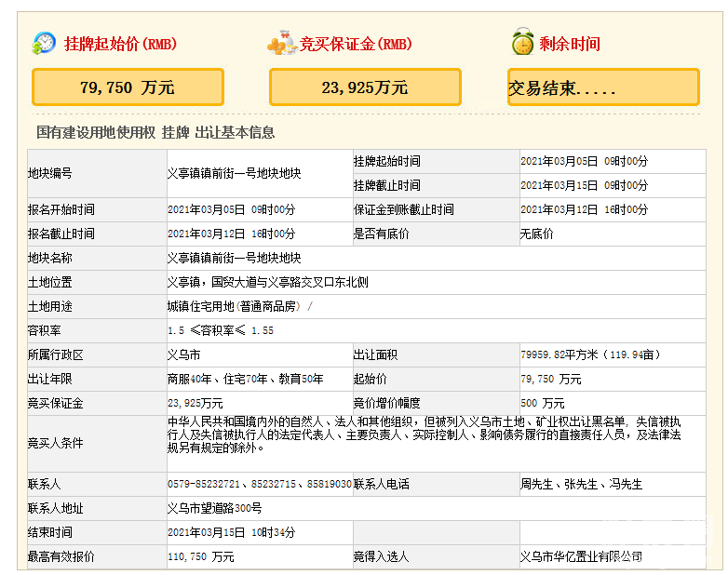Click the alarm clock icon beside 剩余时间
728x575 pixels.
coord(522,43)
